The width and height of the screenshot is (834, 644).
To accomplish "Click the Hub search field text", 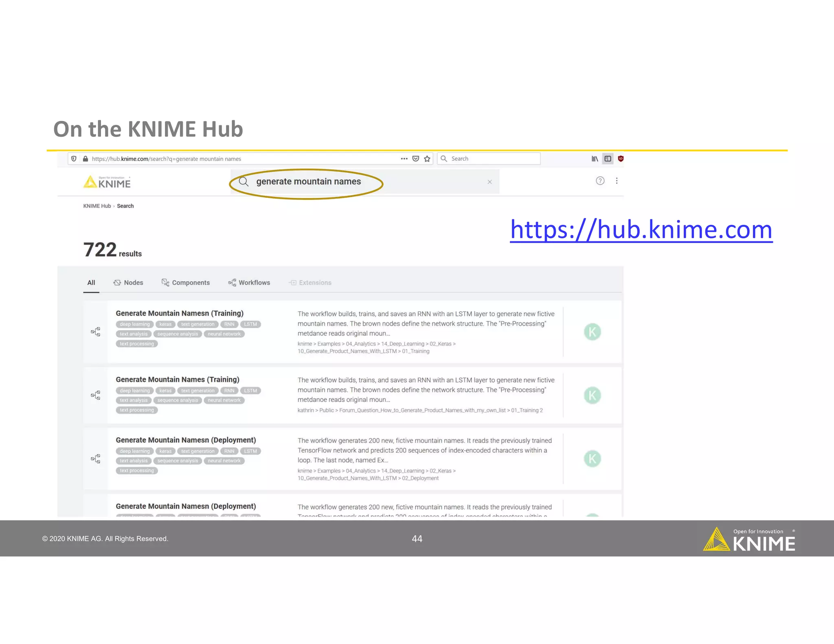I will coord(308,182).
